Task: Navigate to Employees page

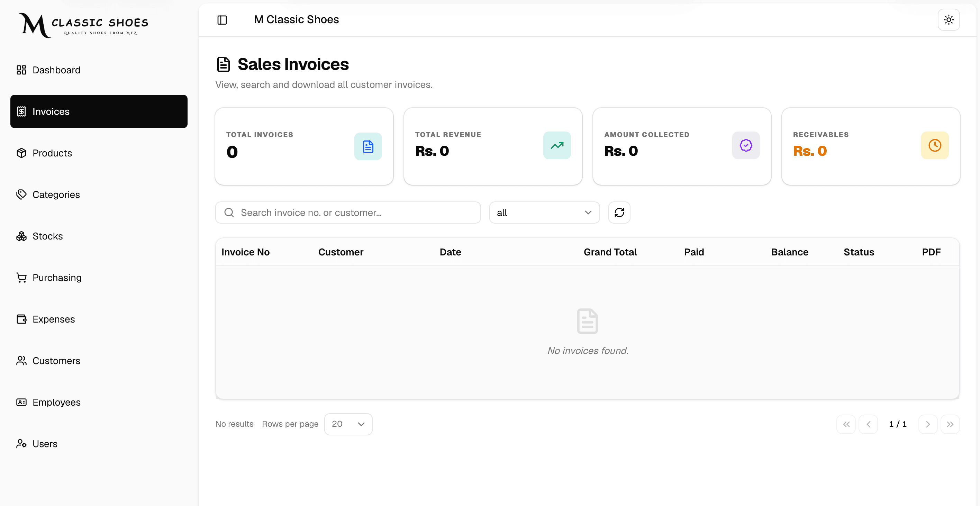Action: pos(99,402)
